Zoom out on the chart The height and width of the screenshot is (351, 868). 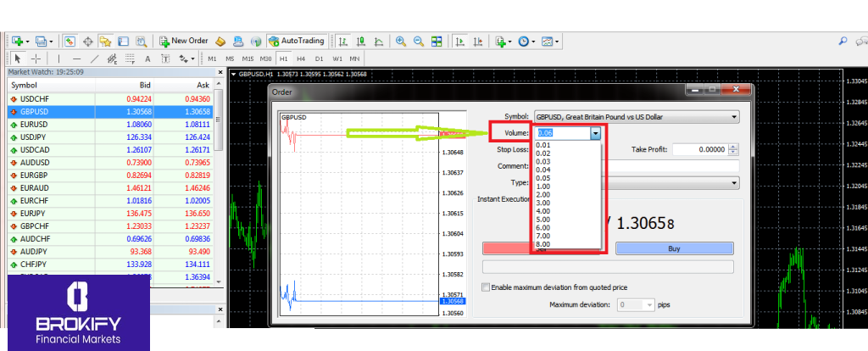tap(417, 41)
